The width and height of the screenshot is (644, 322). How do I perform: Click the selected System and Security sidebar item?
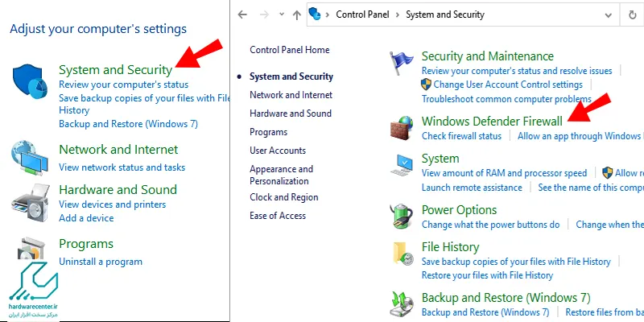[x=291, y=76]
